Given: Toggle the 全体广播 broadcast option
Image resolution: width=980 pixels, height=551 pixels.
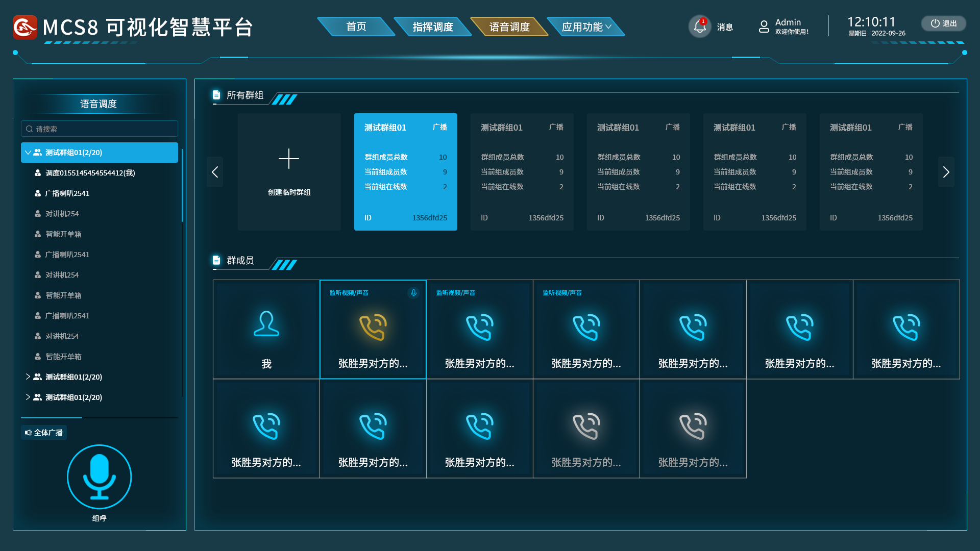Looking at the screenshot, I should click(44, 433).
